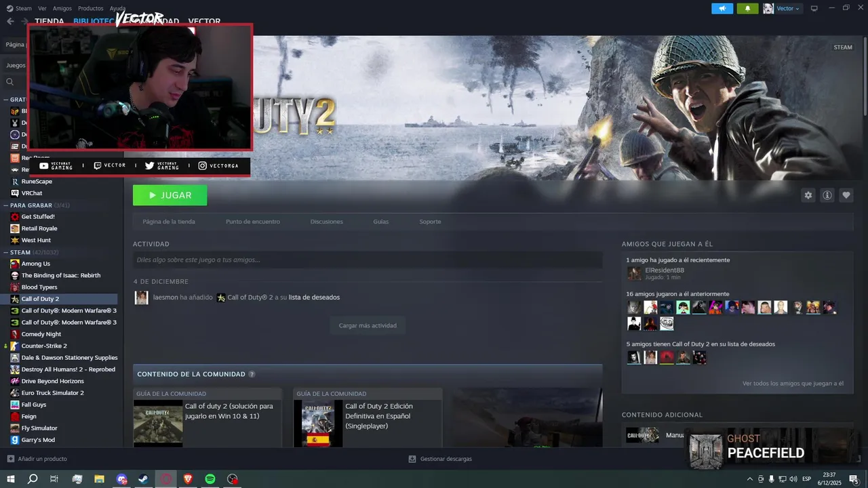Open the Ver menu
This screenshot has height=488, width=868.
[42, 8]
